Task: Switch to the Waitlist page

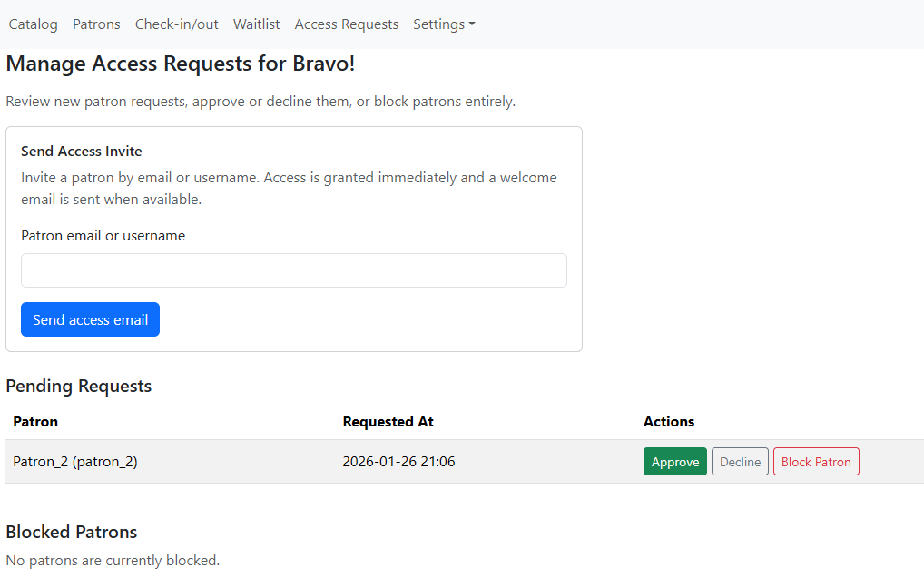Action: point(256,24)
